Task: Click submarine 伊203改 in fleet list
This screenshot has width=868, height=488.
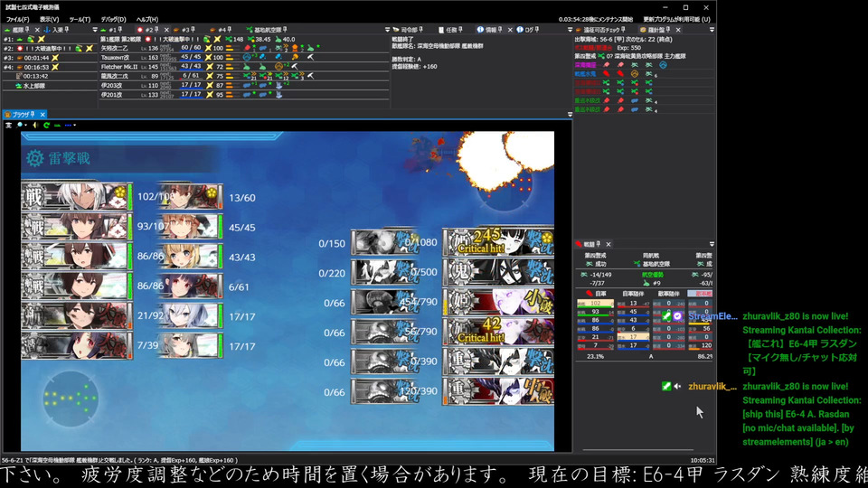Action: click(112, 86)
